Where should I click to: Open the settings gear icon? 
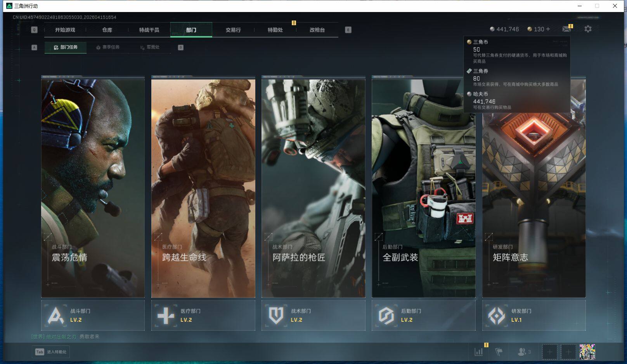click(588, 29)
